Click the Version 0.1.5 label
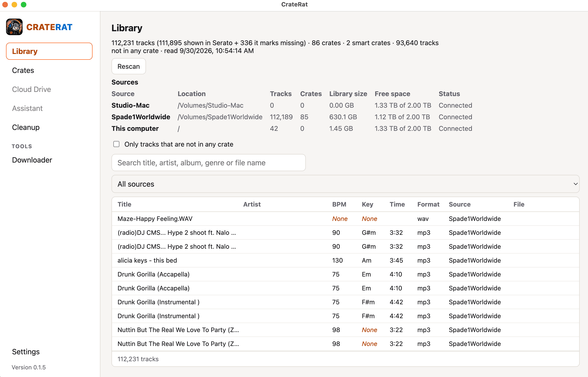 coord(29,367)
